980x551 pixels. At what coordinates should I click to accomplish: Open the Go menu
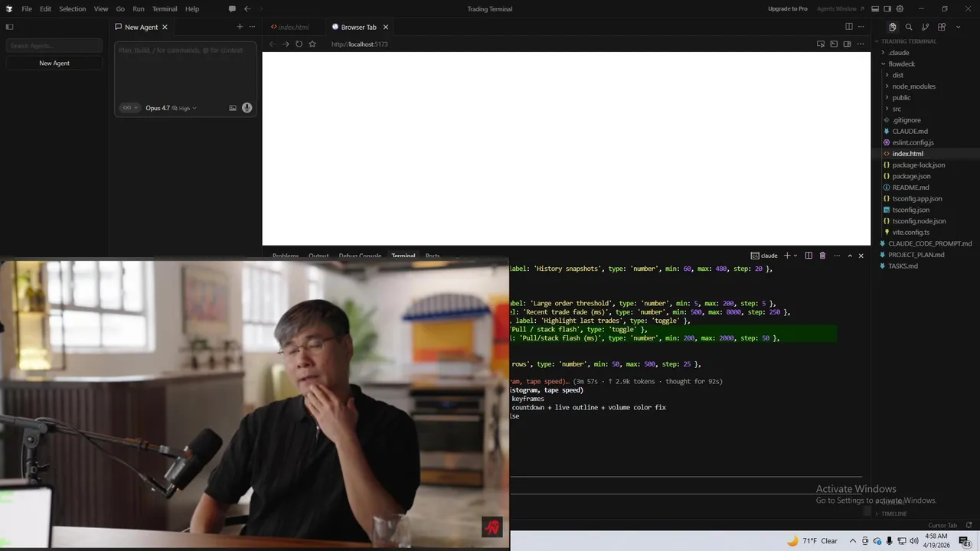pos(120,8)
